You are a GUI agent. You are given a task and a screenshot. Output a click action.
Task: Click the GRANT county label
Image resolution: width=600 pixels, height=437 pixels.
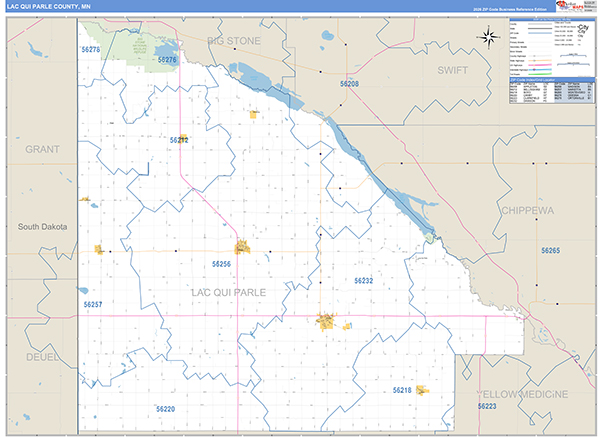coord(43,148)
